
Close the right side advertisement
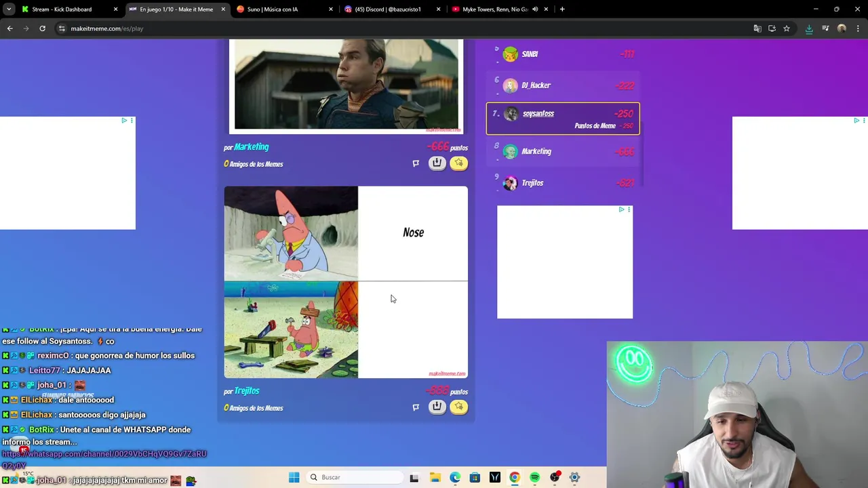tap(864, 121)
